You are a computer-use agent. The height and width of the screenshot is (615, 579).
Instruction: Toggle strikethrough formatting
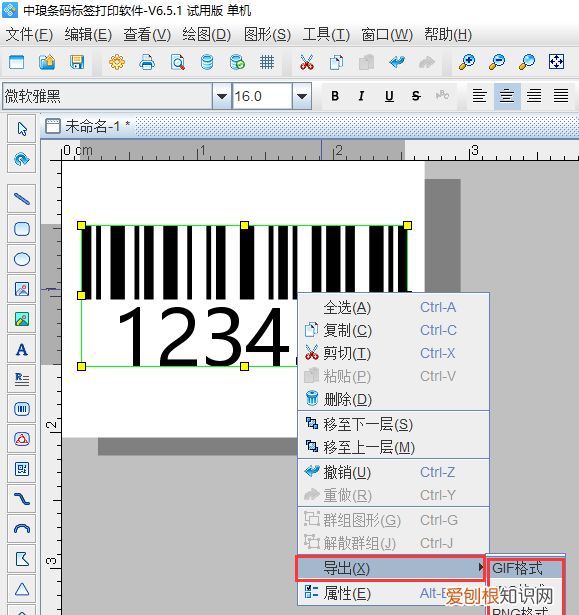[x=416, y=96]
